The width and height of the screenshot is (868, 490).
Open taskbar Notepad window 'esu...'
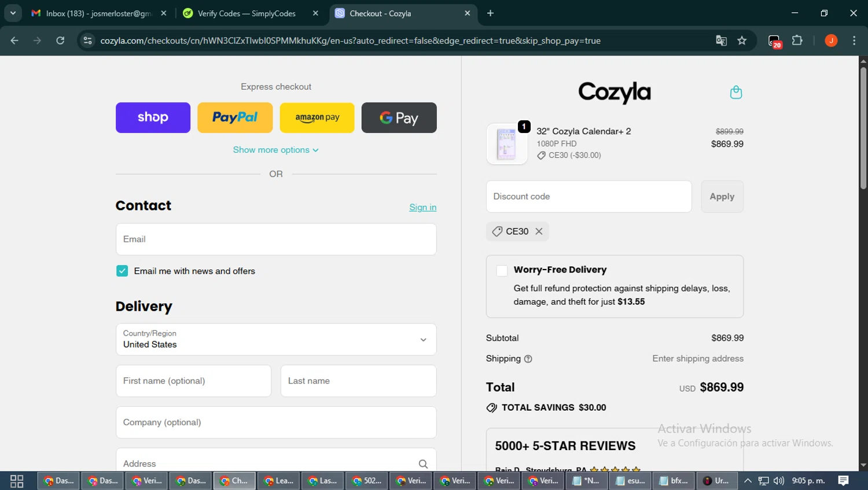(x=630, y=481)
